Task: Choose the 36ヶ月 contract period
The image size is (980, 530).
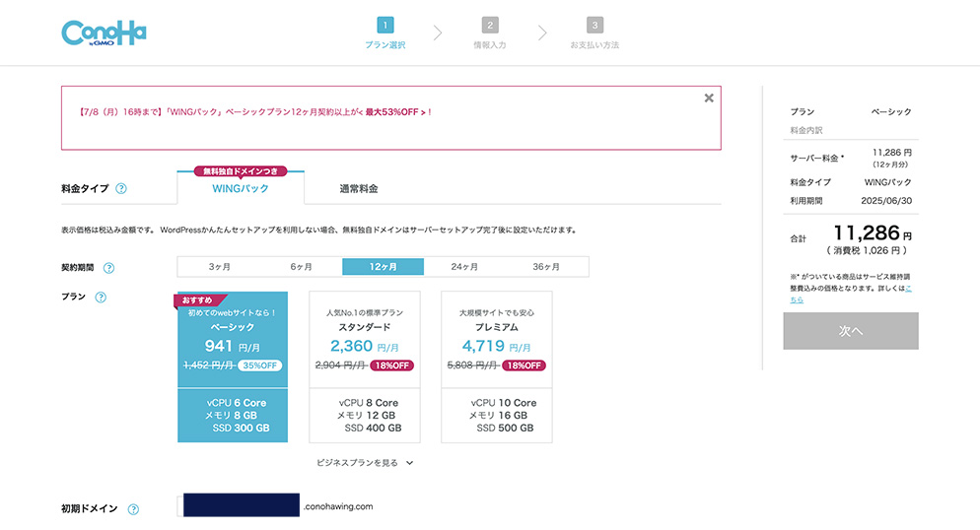Action: pos(546,267)
